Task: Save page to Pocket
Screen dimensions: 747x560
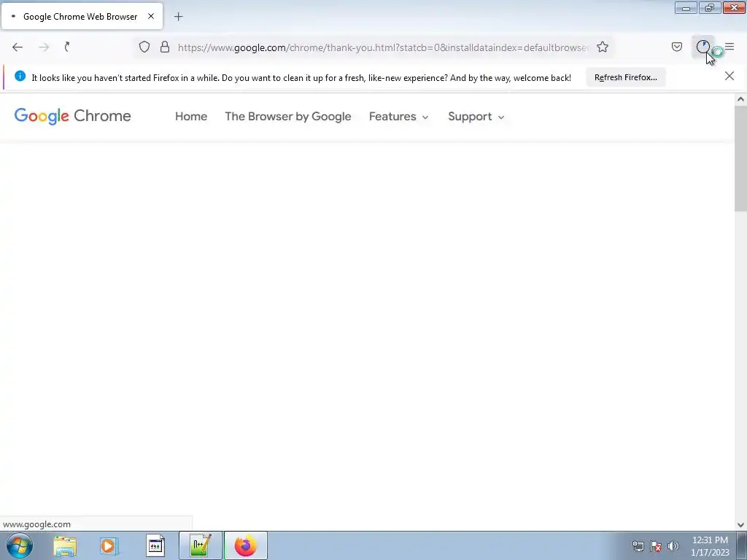Action: click(676, 47)
